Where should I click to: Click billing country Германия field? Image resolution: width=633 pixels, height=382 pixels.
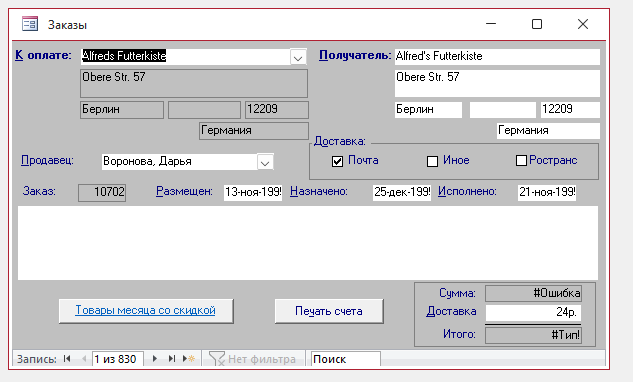click(x=254, y=131)
